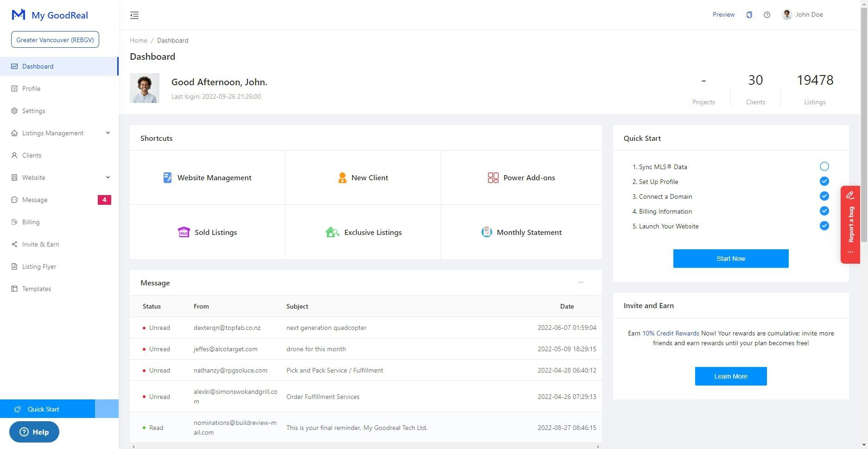Select Clients in the sidebar
Image resolution: width=868 pixels, height=449 pixels.
click(32, 155)
